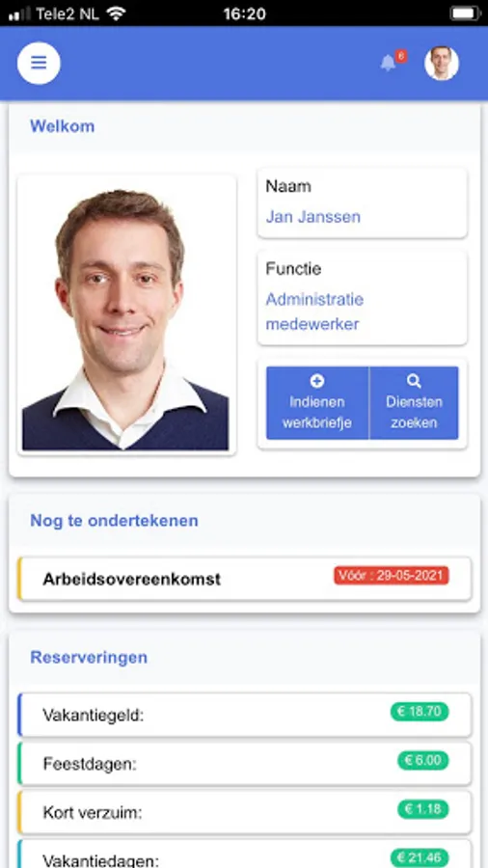Image resolution: width=488 pixels, height=868 pixels.
Task: Open the notifications bell
Action: click(388, 63)
